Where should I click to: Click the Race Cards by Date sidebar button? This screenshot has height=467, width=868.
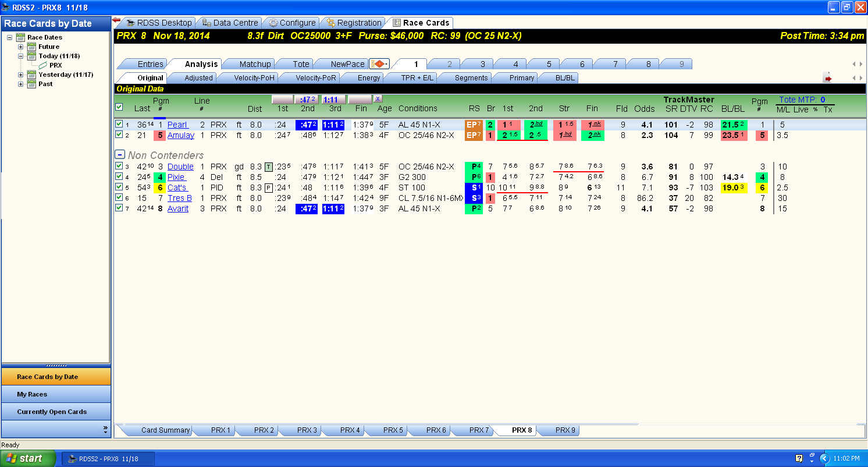[56, 377]
